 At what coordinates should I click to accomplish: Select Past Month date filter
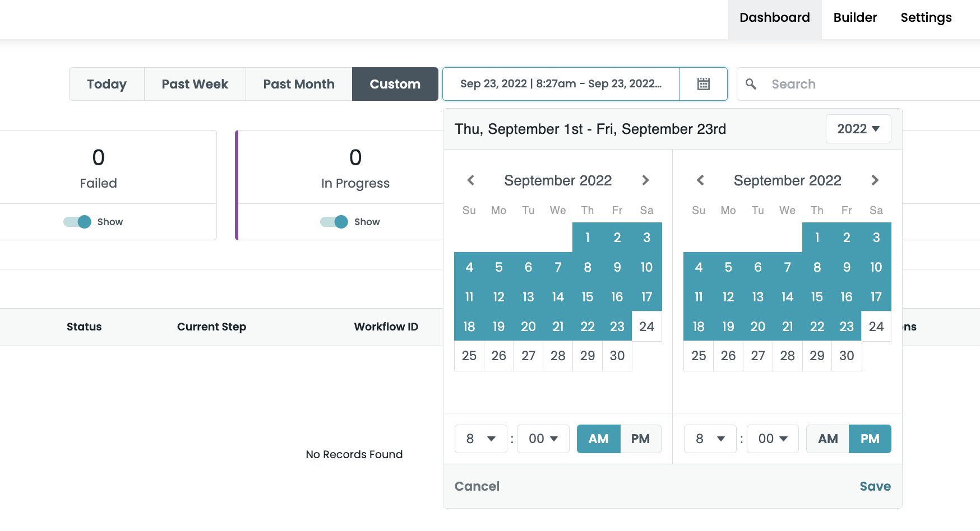tap(298, 84)
